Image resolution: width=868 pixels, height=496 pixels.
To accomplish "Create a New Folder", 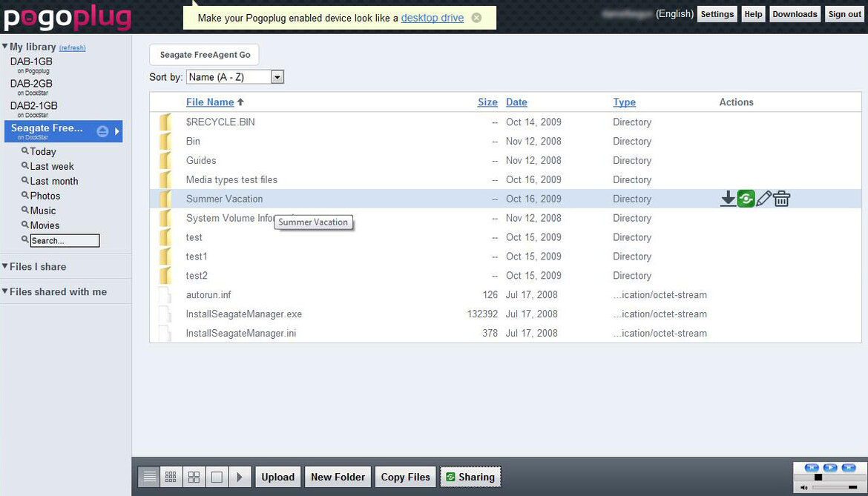I will point(338,477).
